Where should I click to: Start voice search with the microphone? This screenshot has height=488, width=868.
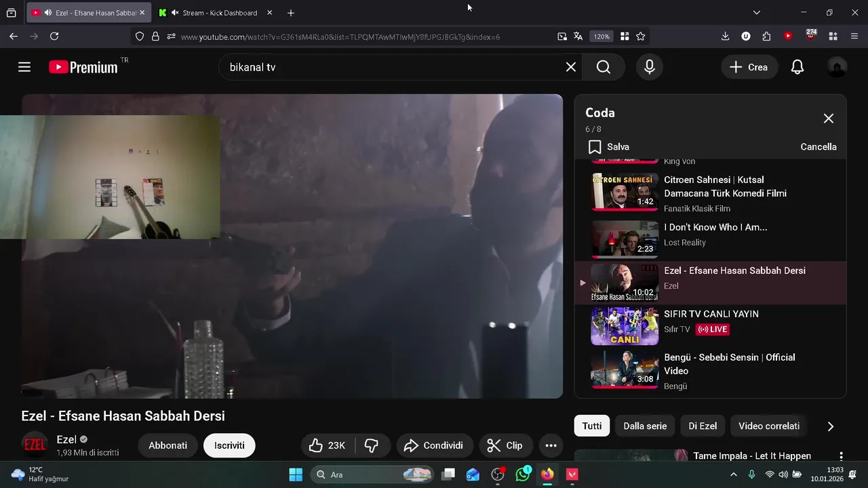649,67
